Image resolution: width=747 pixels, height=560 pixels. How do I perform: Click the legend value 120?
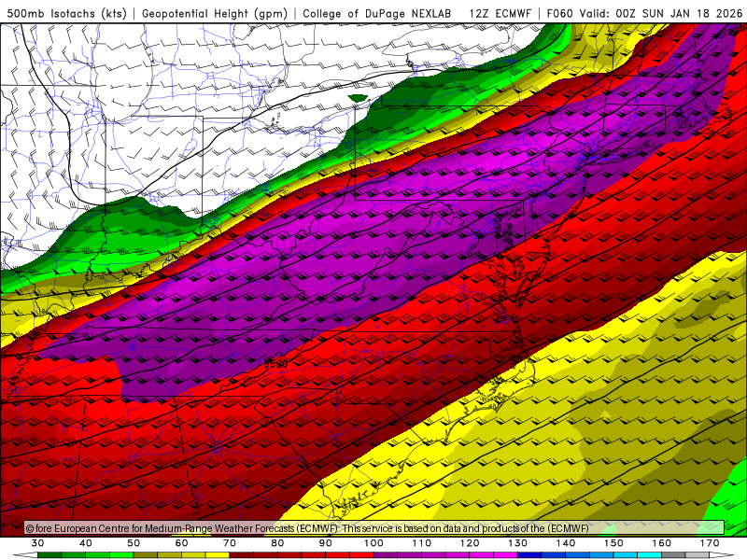tap(470, 543)
